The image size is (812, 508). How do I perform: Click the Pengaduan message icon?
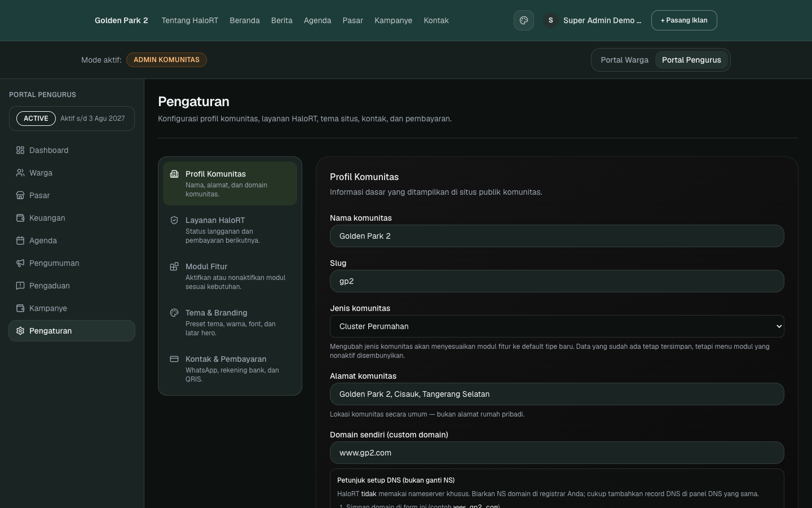point(20,286)
